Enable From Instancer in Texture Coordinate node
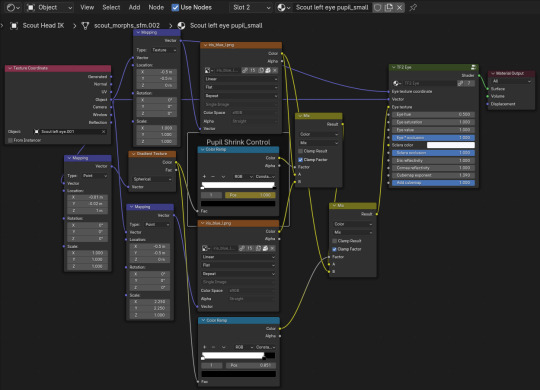Image resolution: width=540 pixels, height=390 pixels. pyautogui.click(x=10, y=140)
